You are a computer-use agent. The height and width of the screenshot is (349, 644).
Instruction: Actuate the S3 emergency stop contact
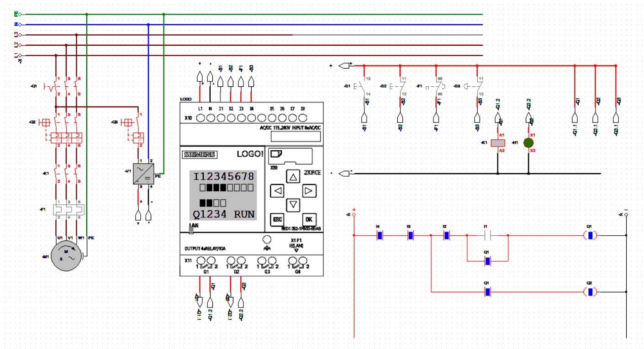coord(474,86)
